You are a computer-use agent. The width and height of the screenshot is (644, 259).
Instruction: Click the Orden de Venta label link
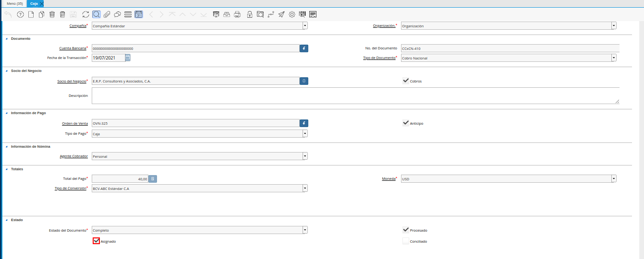(x=75, y=123)
